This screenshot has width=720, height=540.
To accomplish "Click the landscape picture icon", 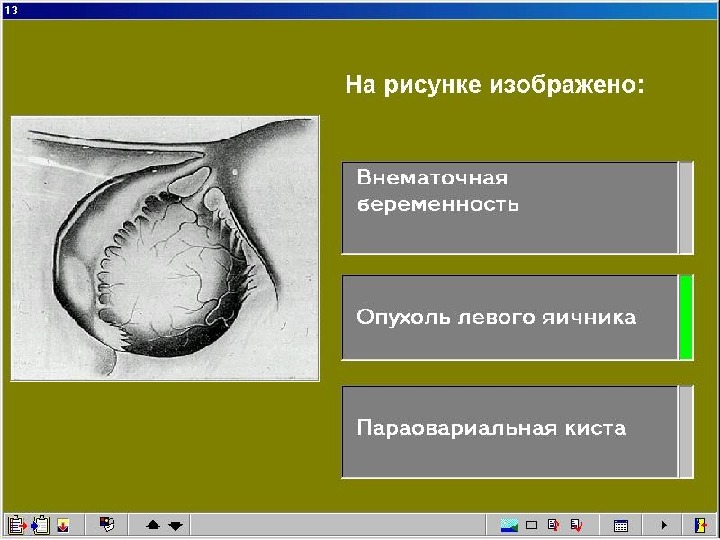I will (509, 525).
